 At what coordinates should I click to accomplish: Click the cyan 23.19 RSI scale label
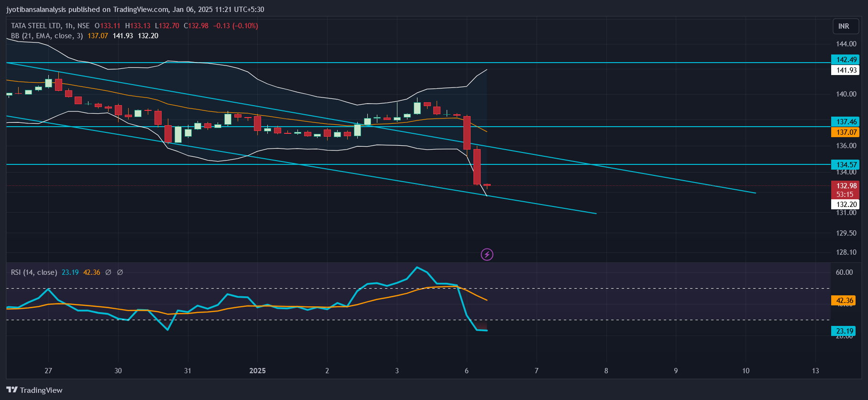844,331
